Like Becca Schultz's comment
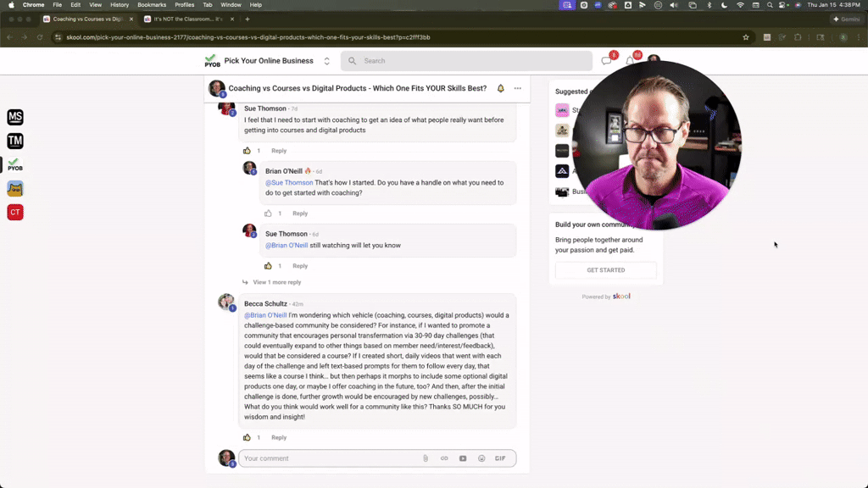 [247, 437]
